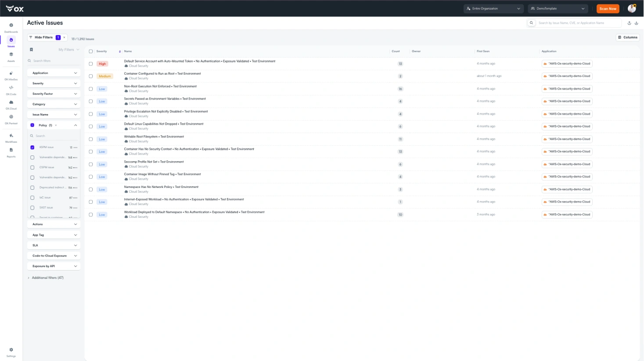Open Writable Root Filesystem issue row
644x361 pixels.
[362, 139]
